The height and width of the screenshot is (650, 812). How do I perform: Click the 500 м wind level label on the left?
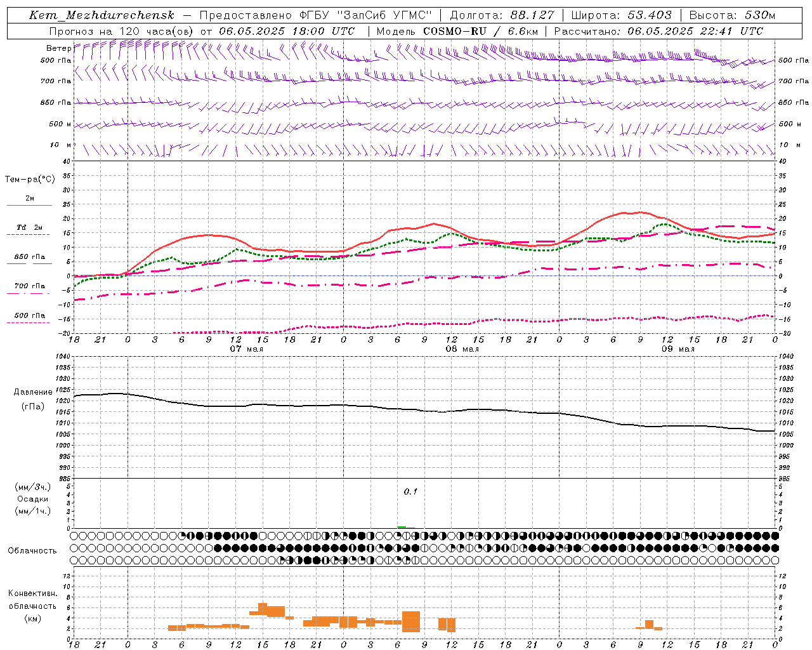point(60,124)
